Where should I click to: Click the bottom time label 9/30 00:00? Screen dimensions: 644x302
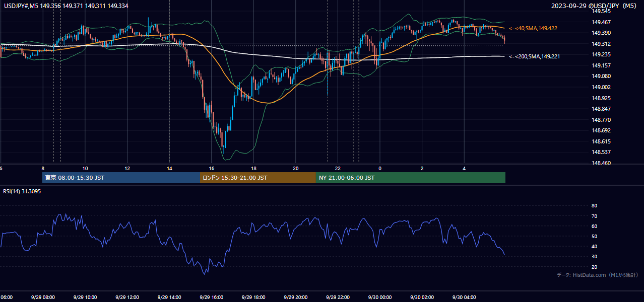[380, 297]
